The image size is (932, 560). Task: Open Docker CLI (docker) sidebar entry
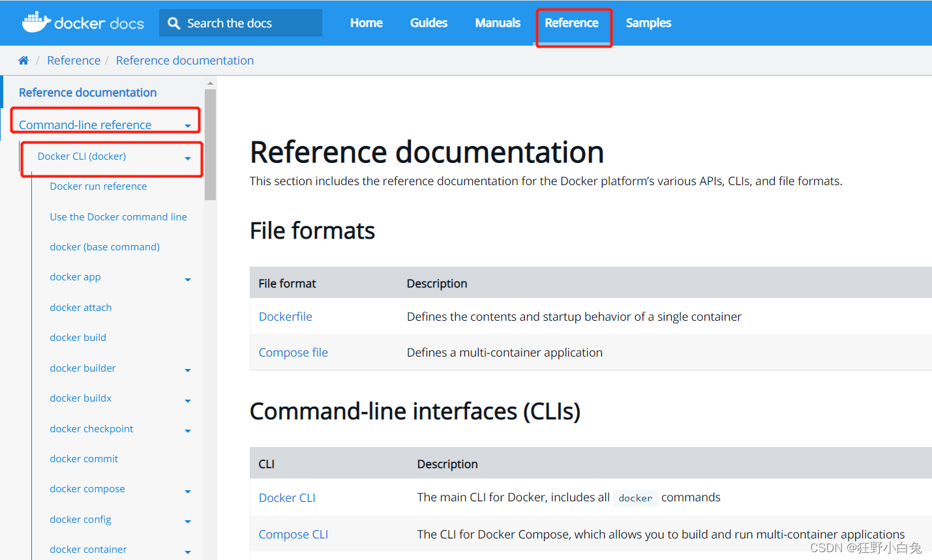point(82,156)
